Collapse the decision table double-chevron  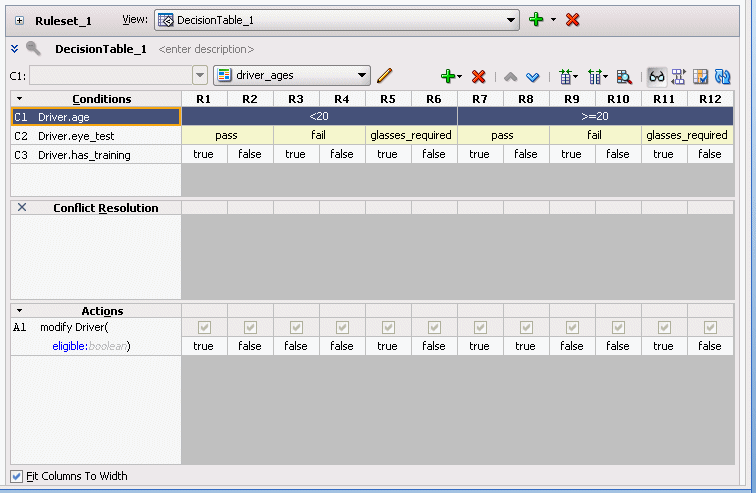14,49
